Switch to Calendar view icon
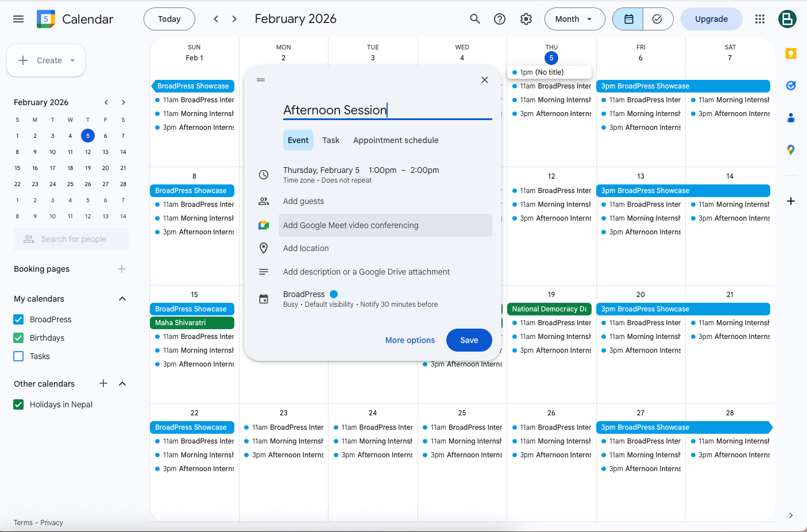Viewport: 807px width, 532px height. 628,19
